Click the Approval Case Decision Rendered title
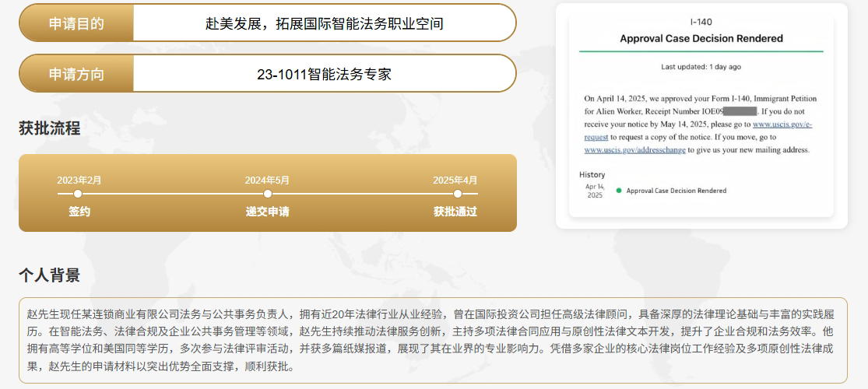 [x=701, y=38]
